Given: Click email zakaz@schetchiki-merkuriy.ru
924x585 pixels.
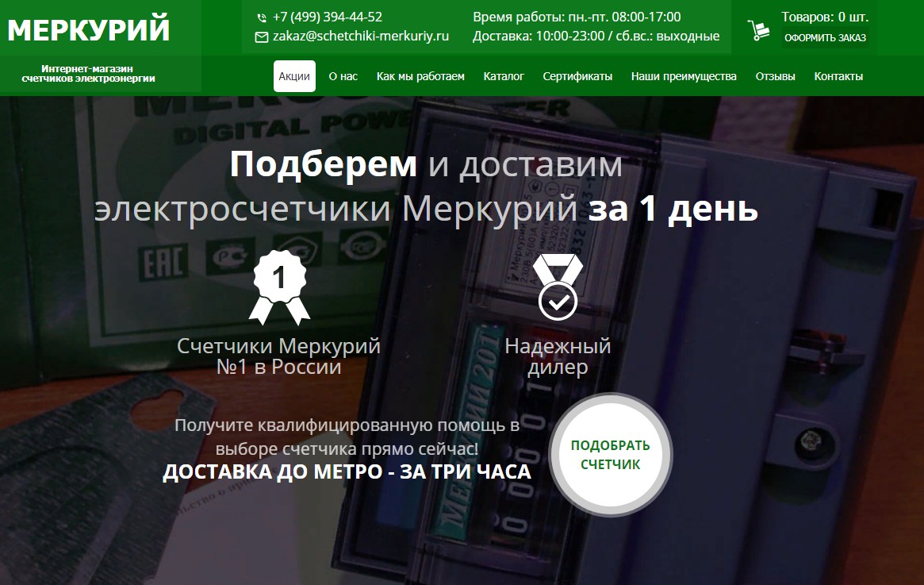Looking at the screenshot, I should click(361, 37).
